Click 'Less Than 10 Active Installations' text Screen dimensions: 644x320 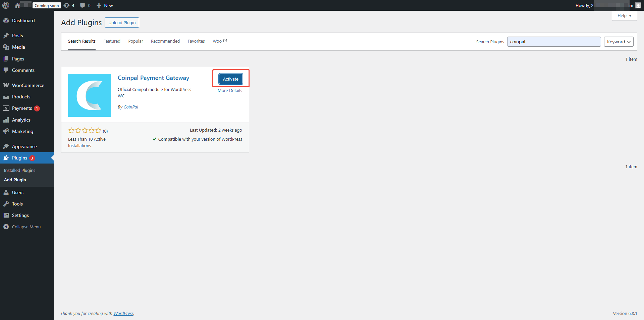point(87,142)
